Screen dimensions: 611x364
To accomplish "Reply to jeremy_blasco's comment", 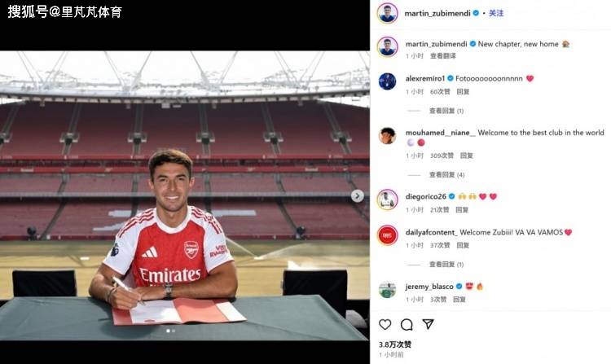I will click(459, 300).
